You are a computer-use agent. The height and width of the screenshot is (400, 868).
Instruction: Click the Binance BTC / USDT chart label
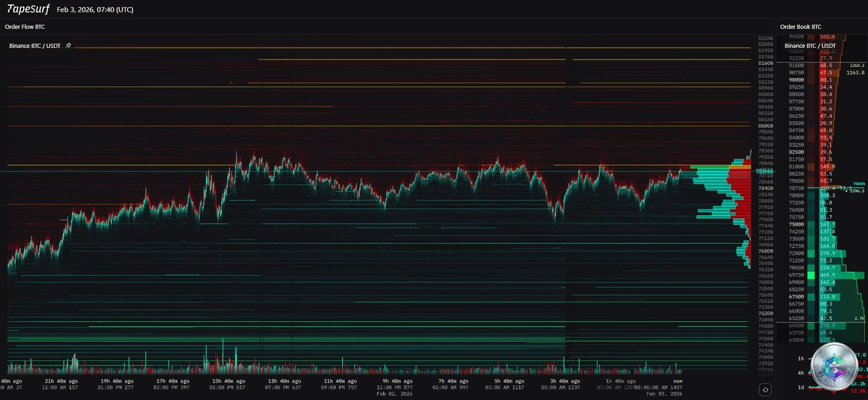click(35, 46)
